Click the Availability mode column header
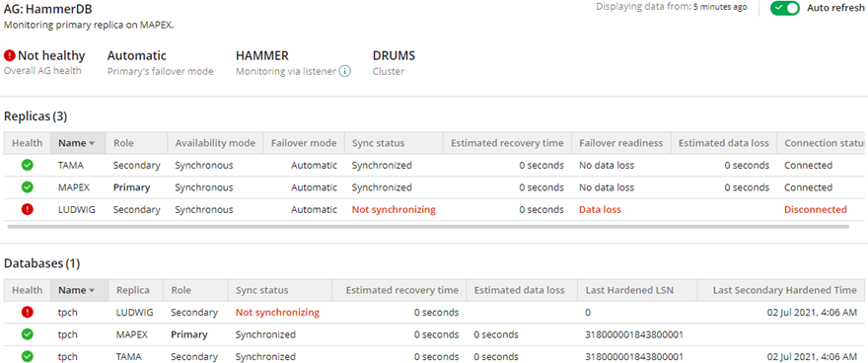Viewport: 868px width, 363px height. [x=215, y=143]
